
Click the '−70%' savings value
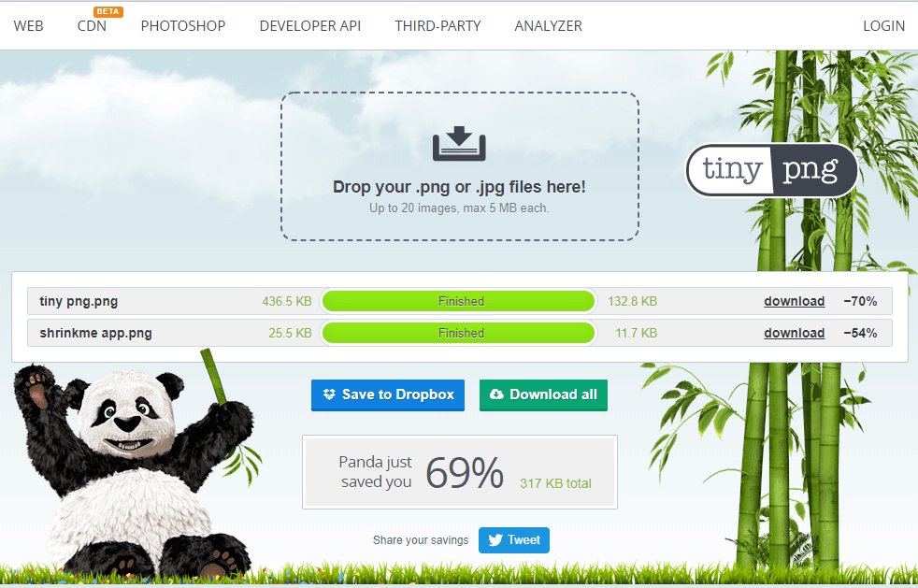(x=860, y=301)
